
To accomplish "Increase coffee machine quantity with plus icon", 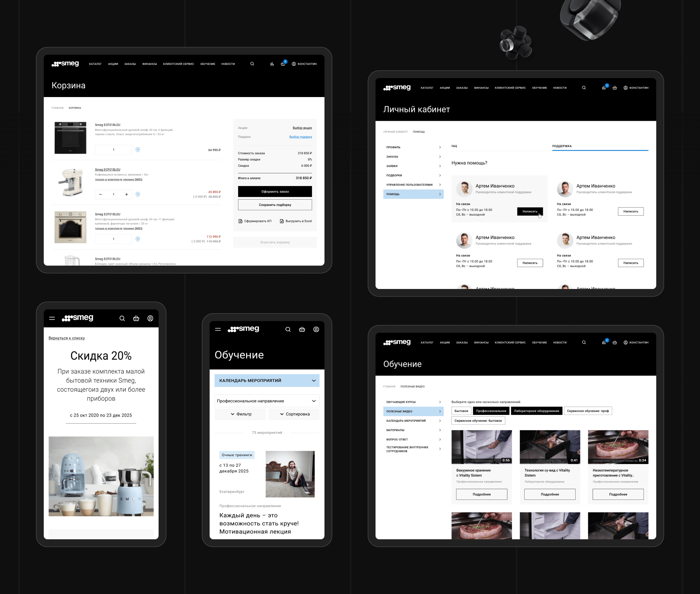I will pyautogui.click(x=127, y=194).
